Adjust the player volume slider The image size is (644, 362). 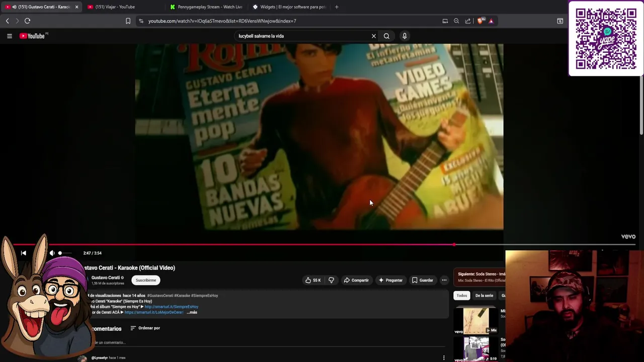coord(66,253)
